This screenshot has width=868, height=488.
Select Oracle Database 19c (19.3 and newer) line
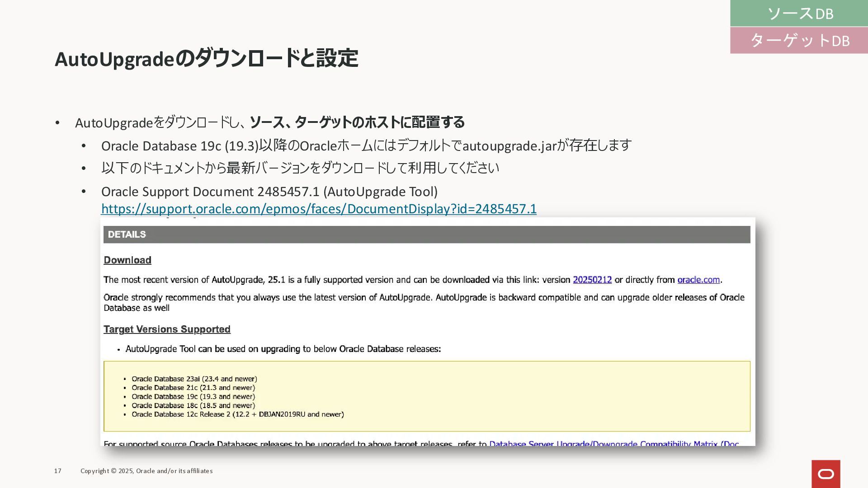click(193, 397)
